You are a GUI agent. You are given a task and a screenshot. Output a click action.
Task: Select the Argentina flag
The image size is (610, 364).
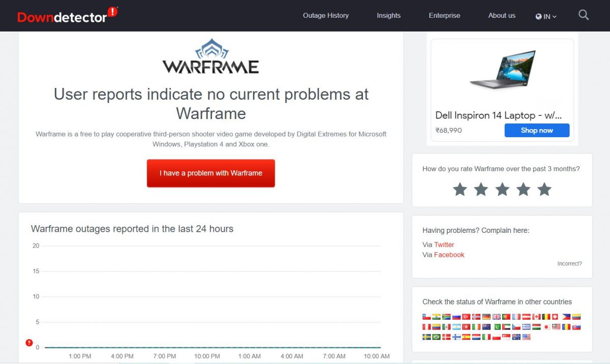pos(456,327)
